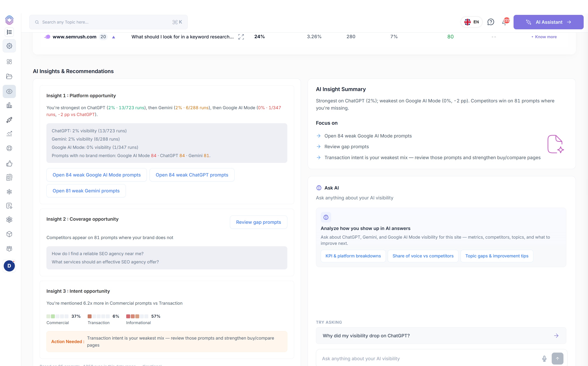Image resolution: width=588 pixels, height=366 pixels.
Task: Open the folder icon in the sidebar
Action: [x=9, y=77]
